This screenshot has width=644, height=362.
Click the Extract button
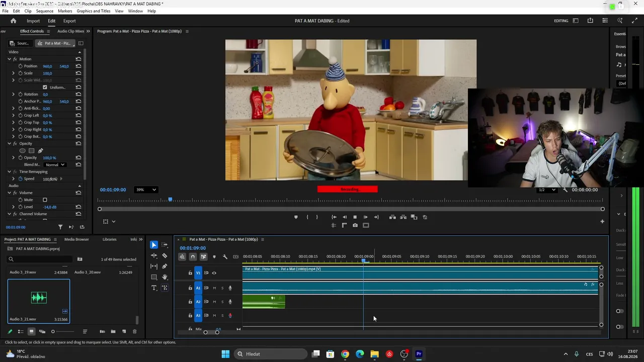pyautogui.click(x=403, y=217)
